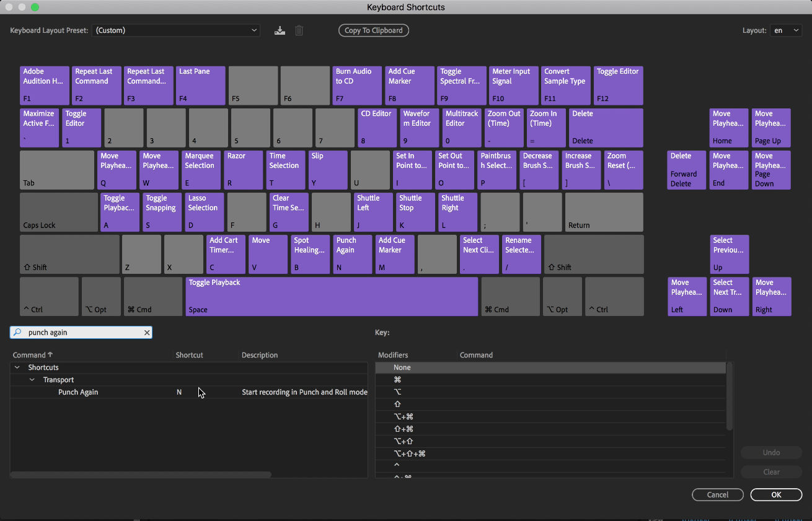The image size is (812, 521).
Task: Click Copy To Clipboard
Action: click(x=373, y=30)
